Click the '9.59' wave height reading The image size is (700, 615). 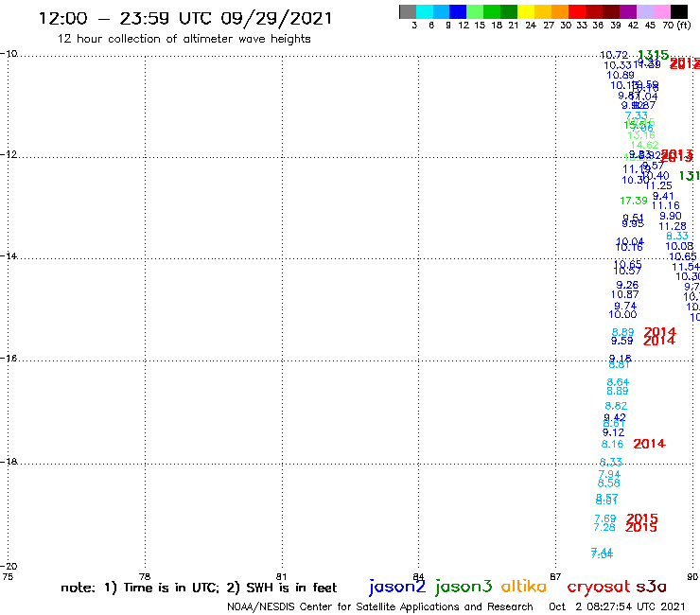tap(622, 341)
